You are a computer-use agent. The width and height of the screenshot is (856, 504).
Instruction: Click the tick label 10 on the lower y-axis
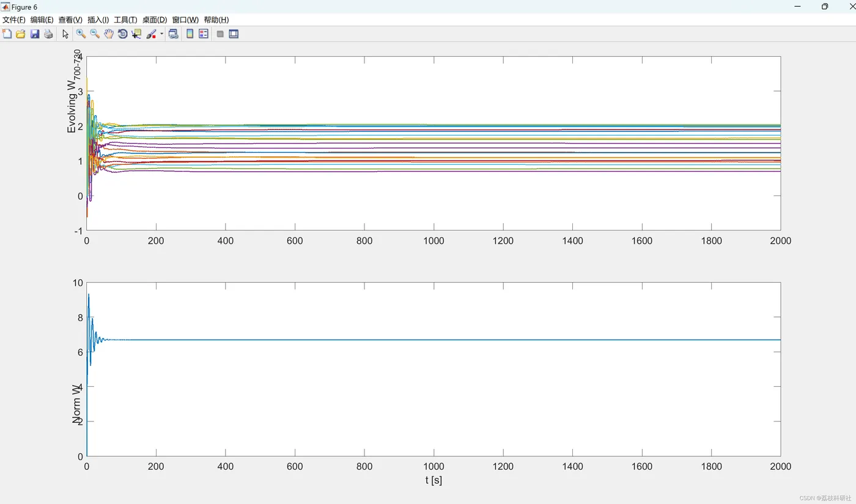pyautogui.click(x=77, y=283)
